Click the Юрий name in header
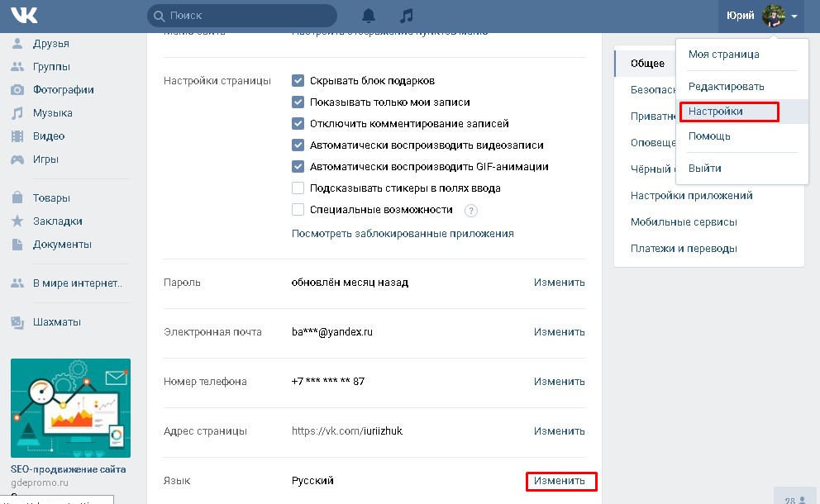Image resolution: width=820 pixels, height=504 pixels. [740, 16]
